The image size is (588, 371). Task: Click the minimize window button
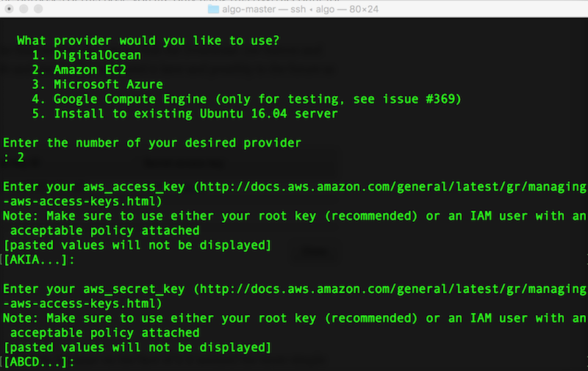(24, 9)
